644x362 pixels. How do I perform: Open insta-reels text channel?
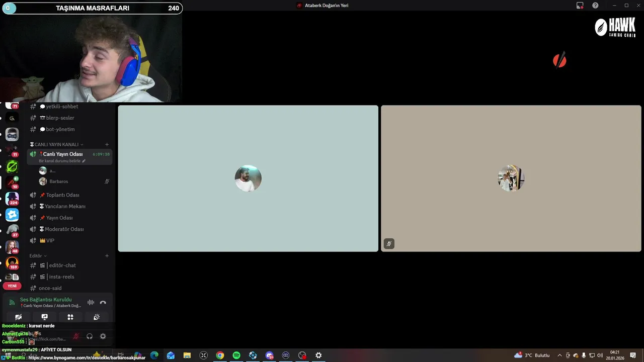[69, 277]
